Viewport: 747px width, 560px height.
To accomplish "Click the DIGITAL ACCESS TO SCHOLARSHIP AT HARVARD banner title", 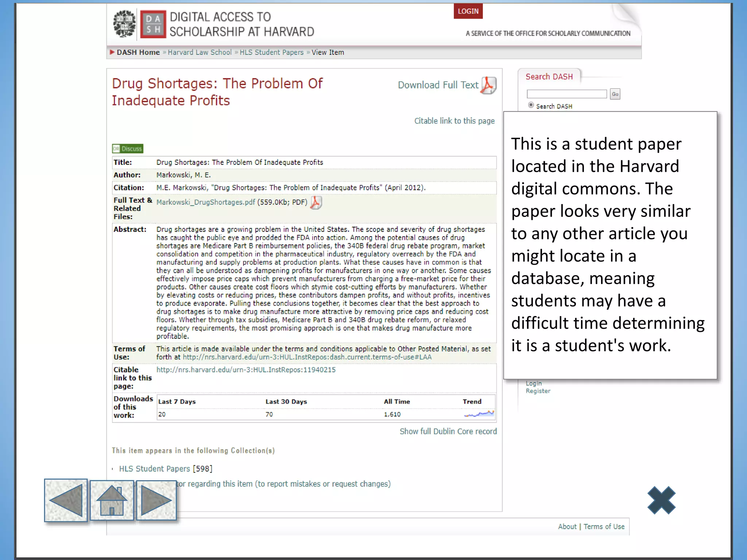I will click(x=242, y=24).
